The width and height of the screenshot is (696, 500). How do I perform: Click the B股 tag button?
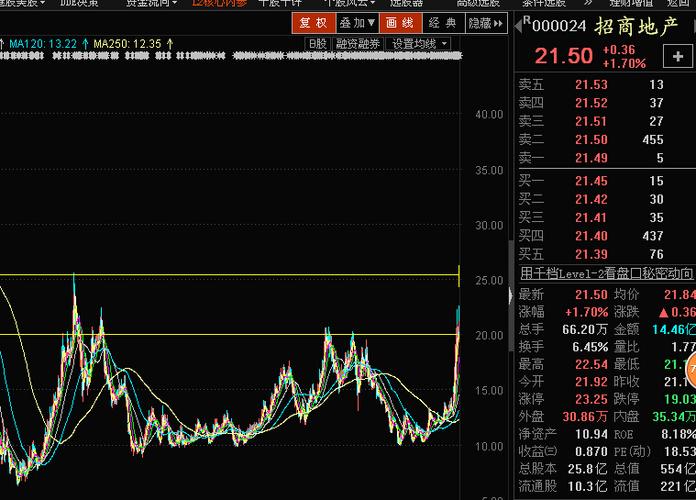click(x=317, y=44)
